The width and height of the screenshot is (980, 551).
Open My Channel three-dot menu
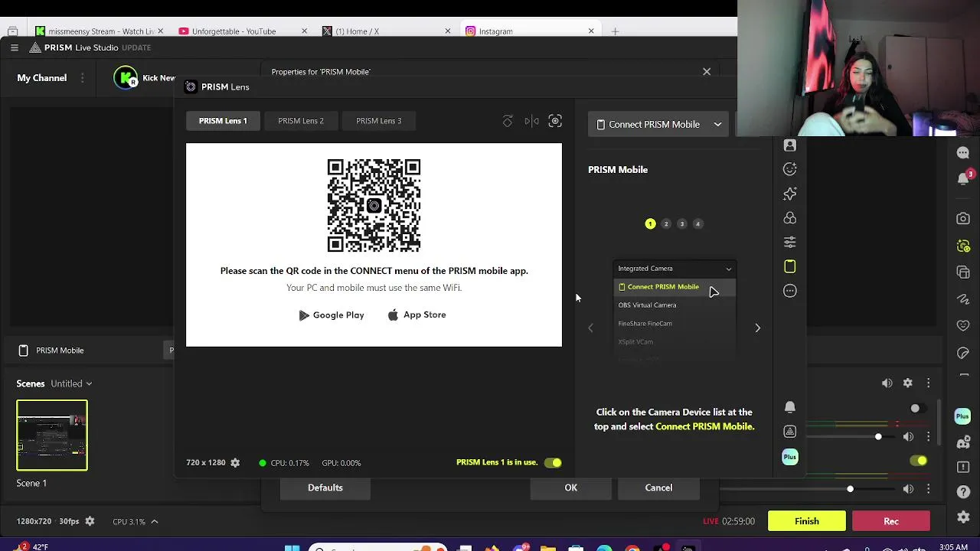click(x=82, y=78)
